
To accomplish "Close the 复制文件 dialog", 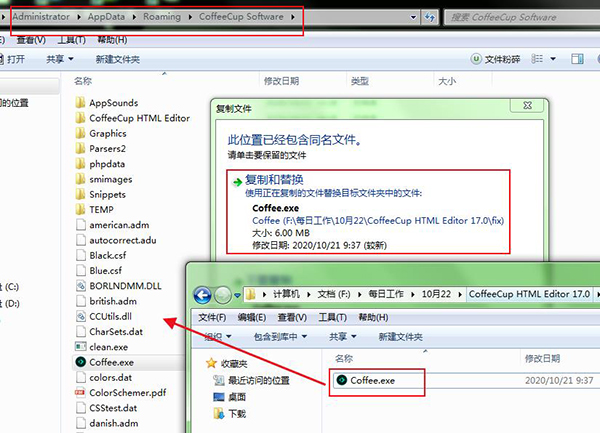I will click(527, 105).
